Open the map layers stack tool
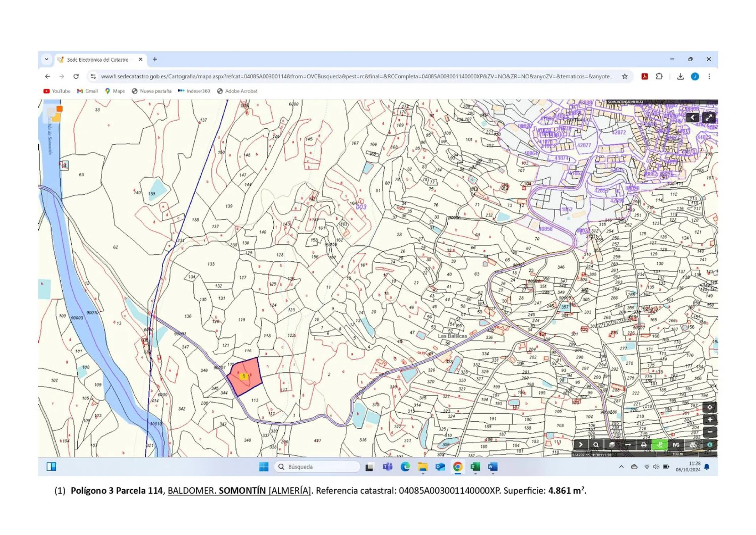This screenshot has height=535, width=756. 612,445
